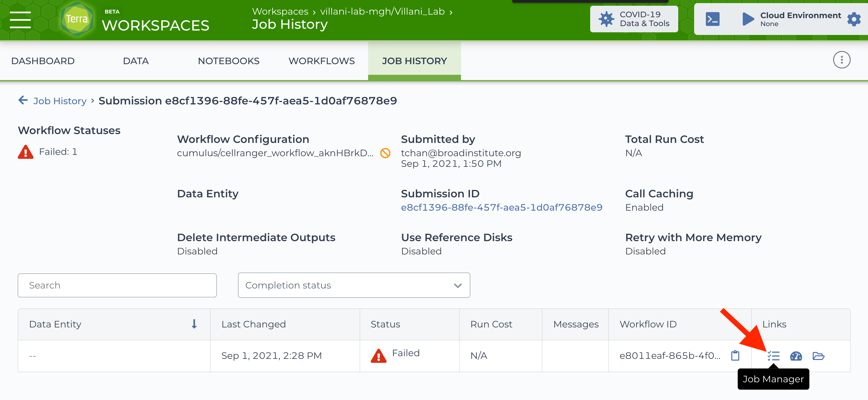Open Cloud Environment settings gear
This screenshot has width=868, height=400.
coord(853,19)
